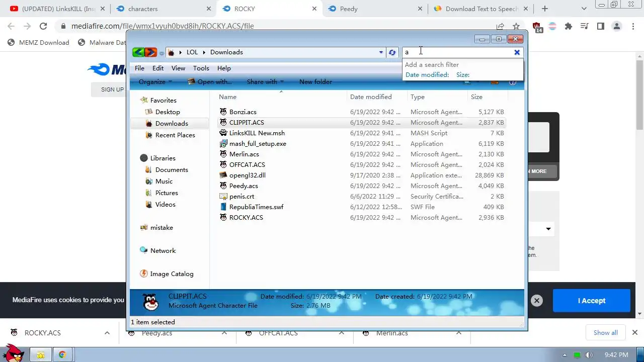Expand OFFCAT.ACS download item options
Image resolution: width=644 pixels, height=362 pixels.
(x=342, y=333)
